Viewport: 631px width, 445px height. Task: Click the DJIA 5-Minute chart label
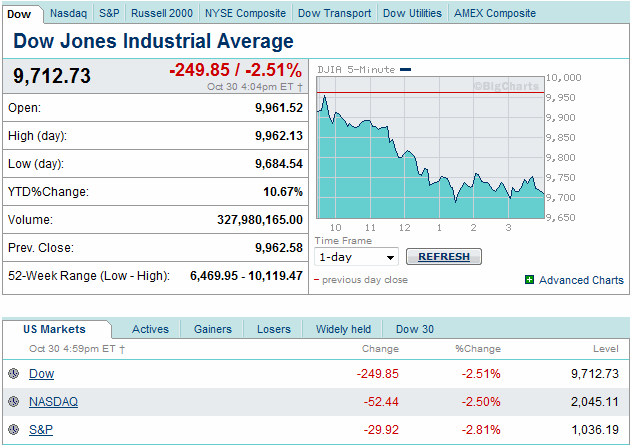356,70
